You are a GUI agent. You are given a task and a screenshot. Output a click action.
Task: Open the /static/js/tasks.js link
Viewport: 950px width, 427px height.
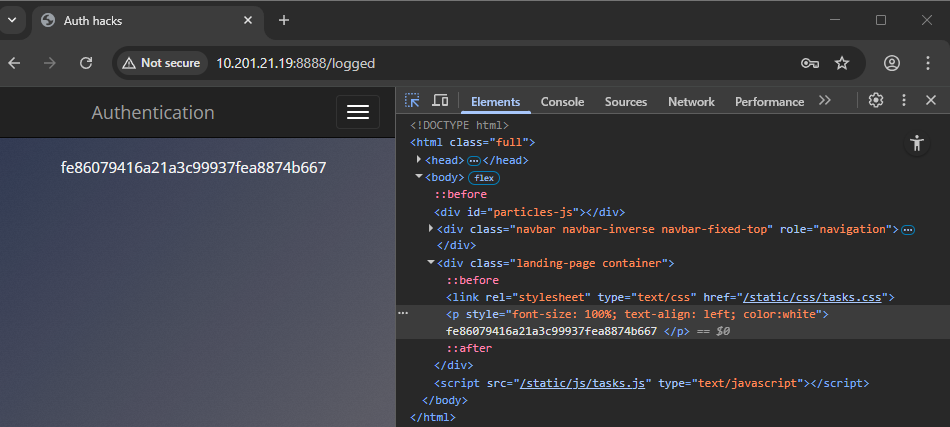(x=582, y=383)
